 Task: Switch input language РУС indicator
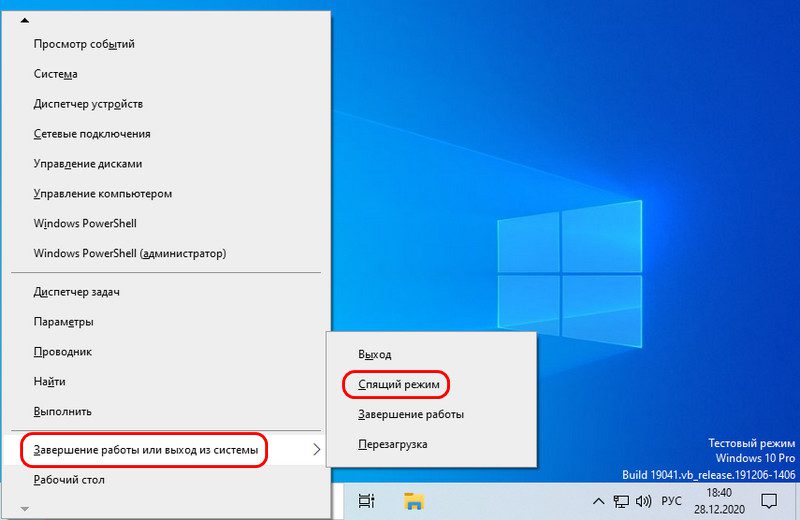671,501
